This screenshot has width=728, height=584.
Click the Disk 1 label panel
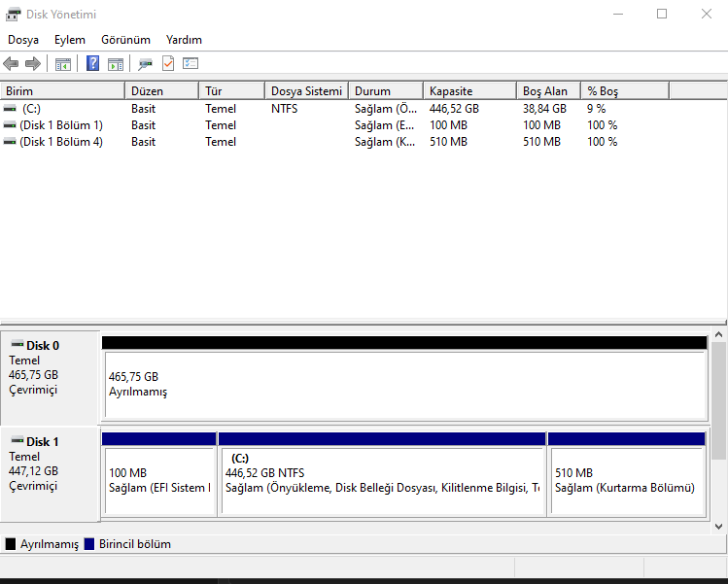[x=51, y=474]
